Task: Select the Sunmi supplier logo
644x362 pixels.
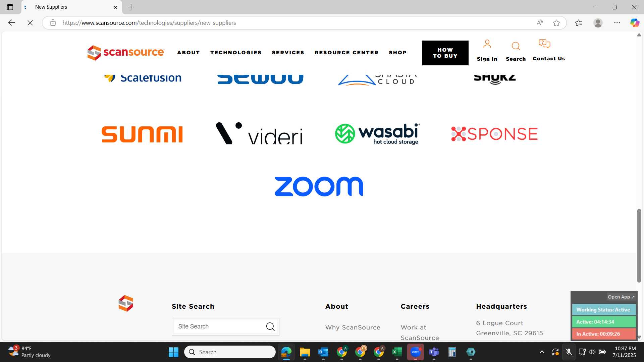Action: coord(142,134)
